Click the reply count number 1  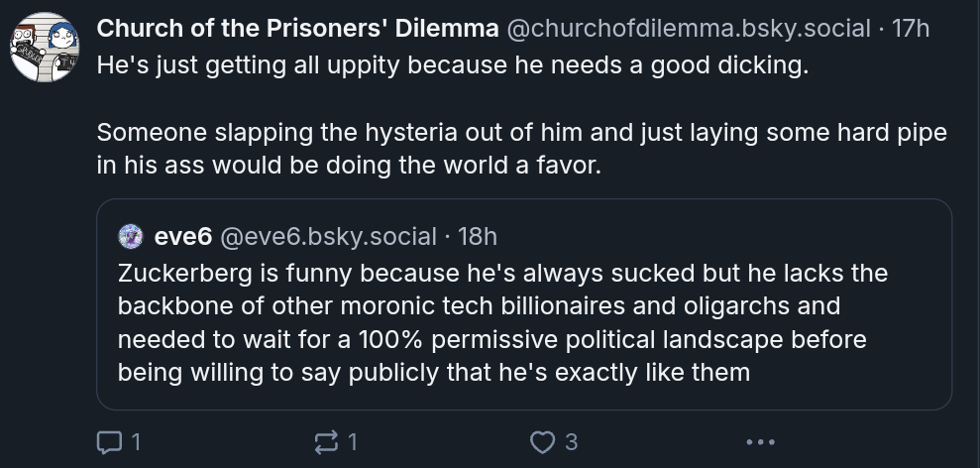137,442
